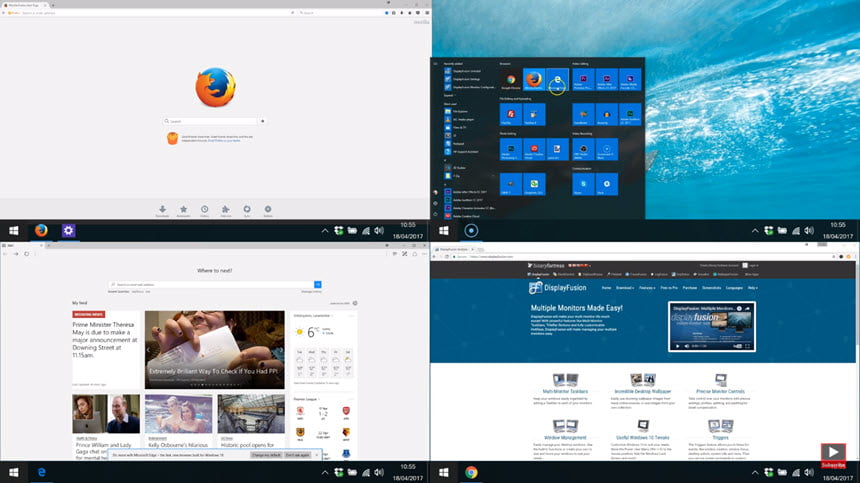Open Help dropdown on DisplayFusion site
Viewport: 860px width, 483px height.
click(x=753, y=288)
